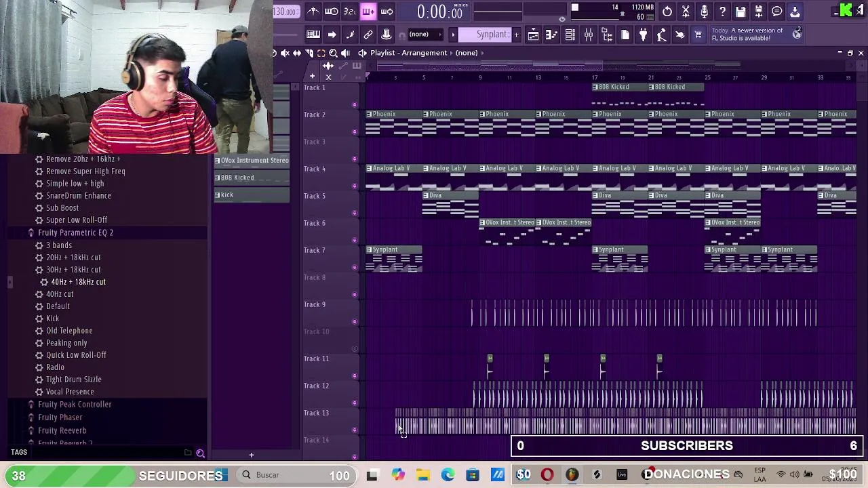
Task: Open the help question mark icon
Action: tap(722, 12)
